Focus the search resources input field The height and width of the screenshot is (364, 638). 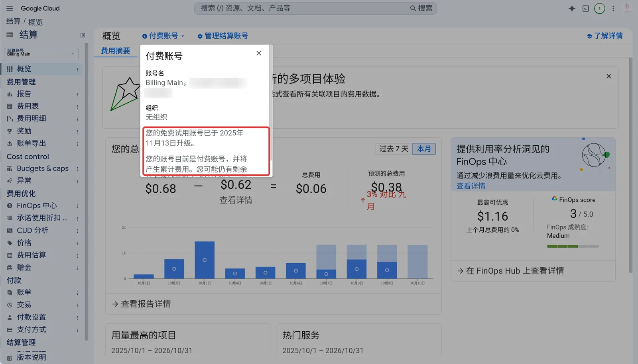pos(303,8)
